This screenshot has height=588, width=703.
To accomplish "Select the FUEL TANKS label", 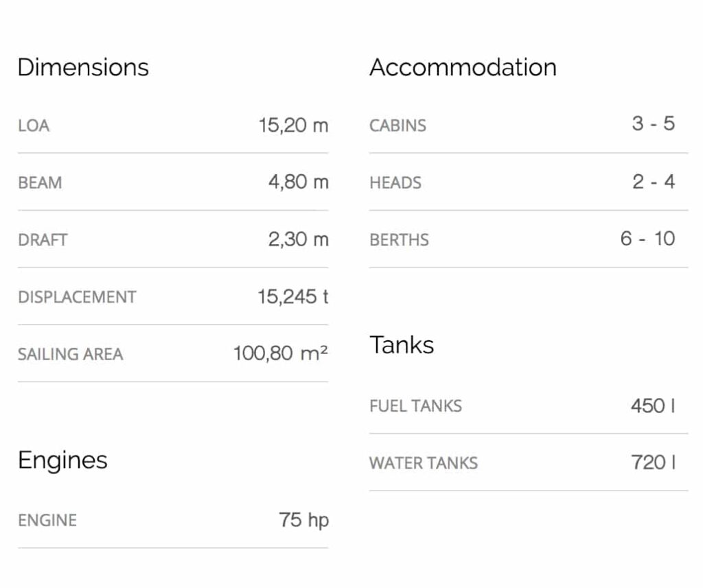I will pos(415,405).
